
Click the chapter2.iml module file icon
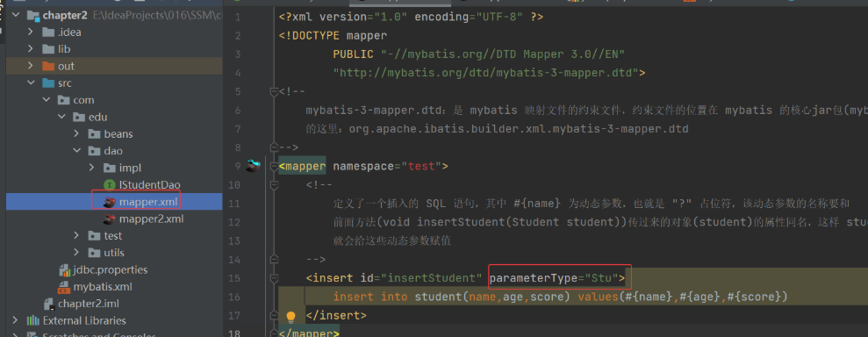[49, 304]
